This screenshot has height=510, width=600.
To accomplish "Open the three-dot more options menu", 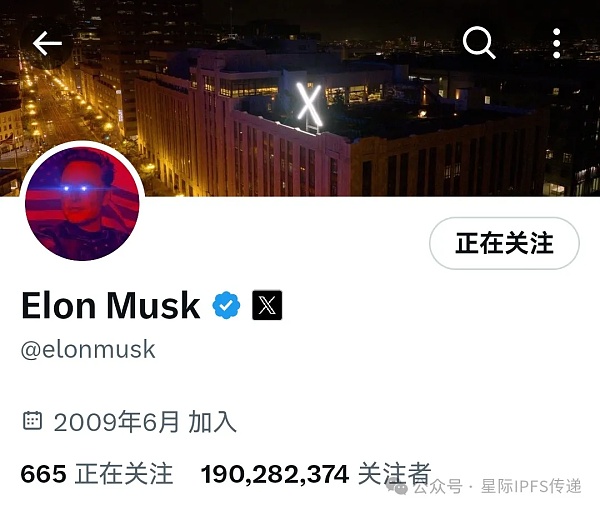I will coord(557,43).
